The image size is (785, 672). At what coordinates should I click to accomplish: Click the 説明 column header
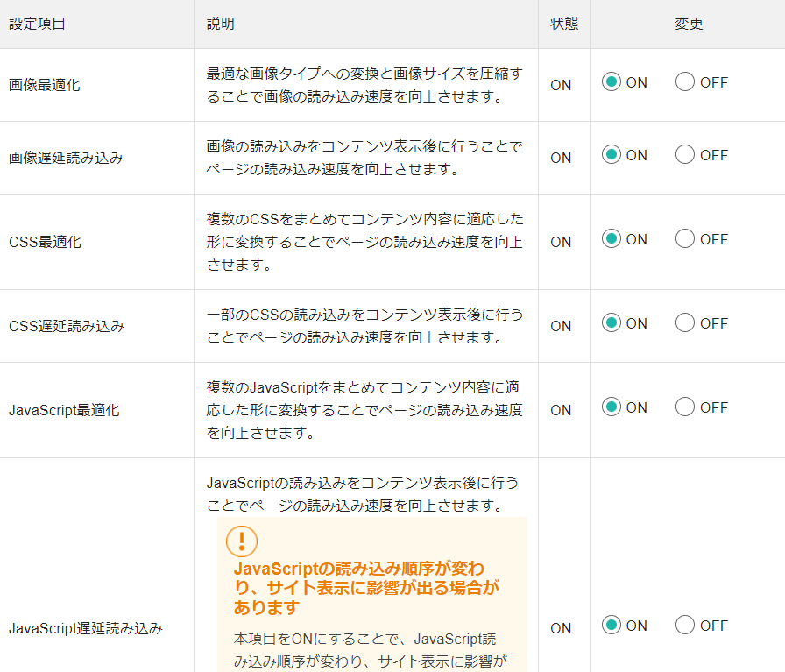[x=220, y=24]
